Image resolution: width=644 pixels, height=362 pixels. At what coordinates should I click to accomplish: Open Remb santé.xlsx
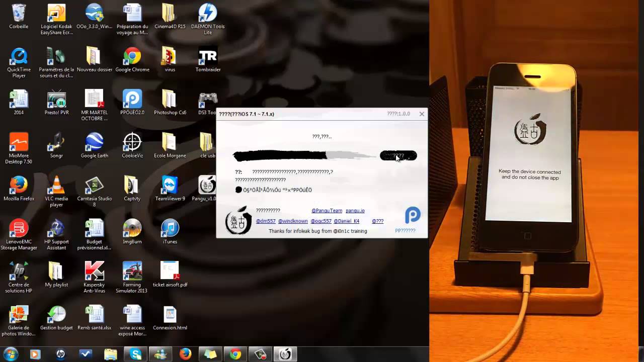coord(94,318)
